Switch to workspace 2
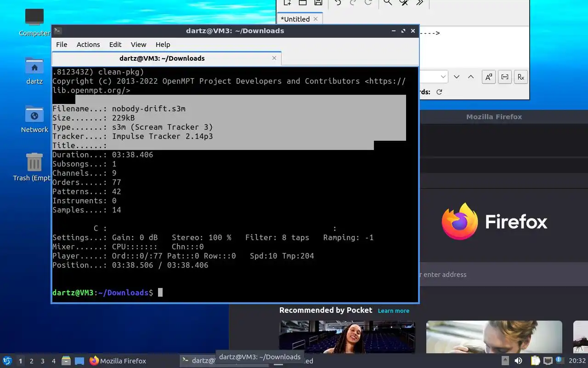The image size is (588, 368). point(31,361)
